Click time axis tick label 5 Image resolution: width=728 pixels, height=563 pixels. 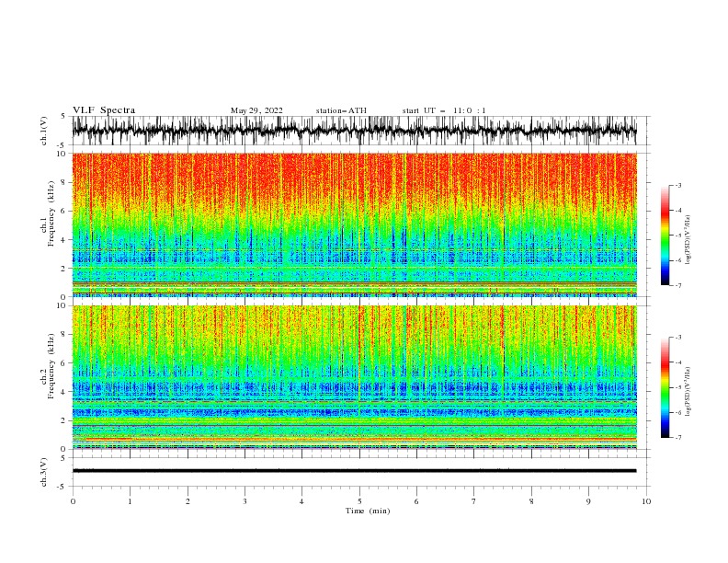(359, 501)
